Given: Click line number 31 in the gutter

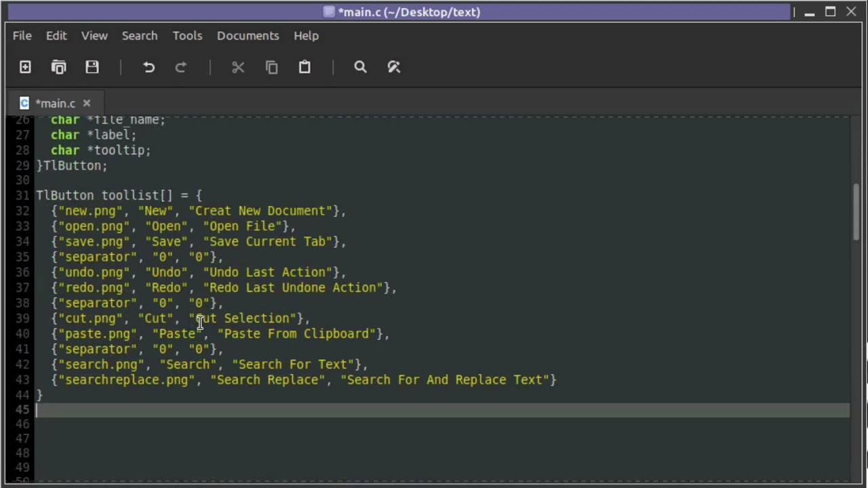Looking at the screenshot, I should tap(22, 195).
